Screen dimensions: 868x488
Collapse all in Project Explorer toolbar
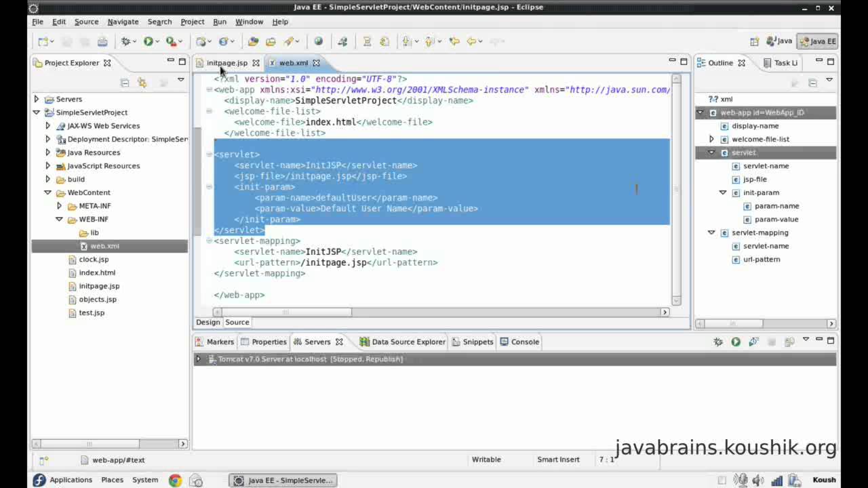coord(125,83)
